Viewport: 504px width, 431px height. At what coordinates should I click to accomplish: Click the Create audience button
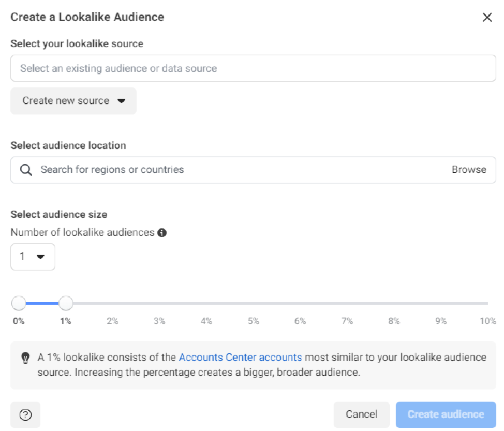click(x=446, y=414)
